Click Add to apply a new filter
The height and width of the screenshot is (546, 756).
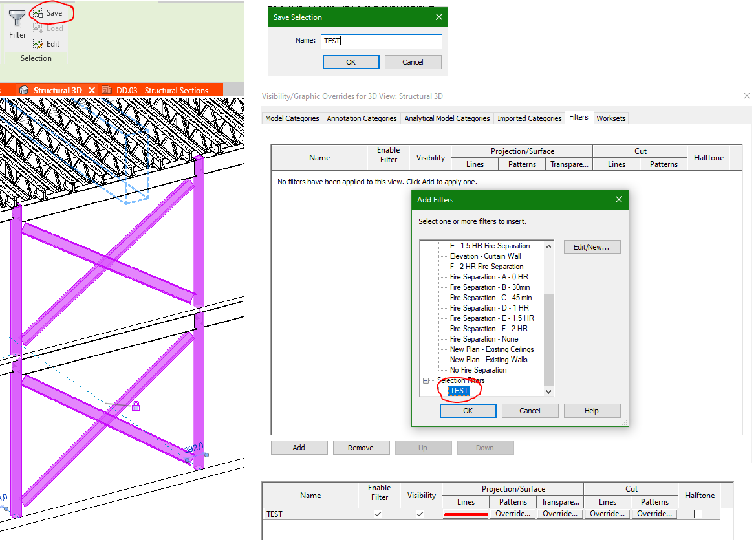click(299, 447)
